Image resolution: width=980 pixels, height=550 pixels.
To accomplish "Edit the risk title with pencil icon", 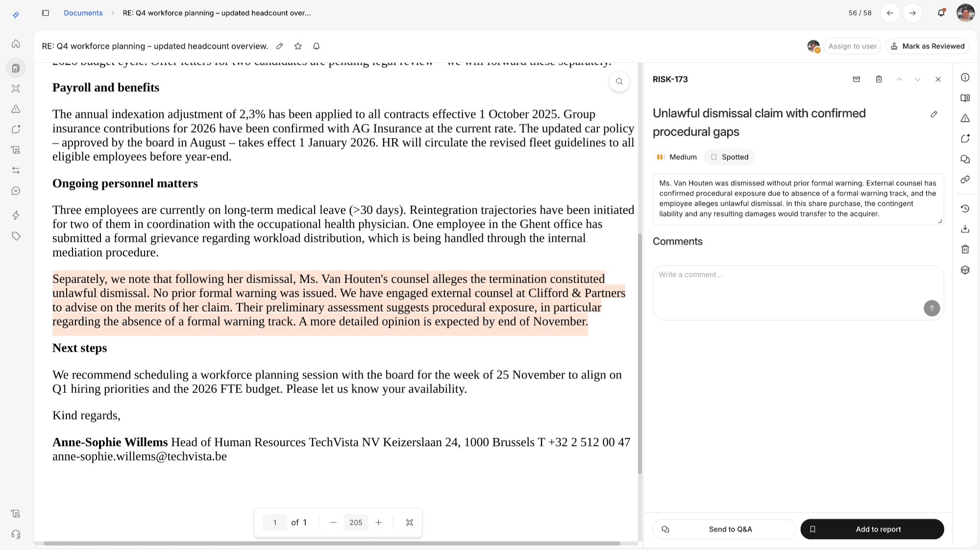I will click(934, 114).
